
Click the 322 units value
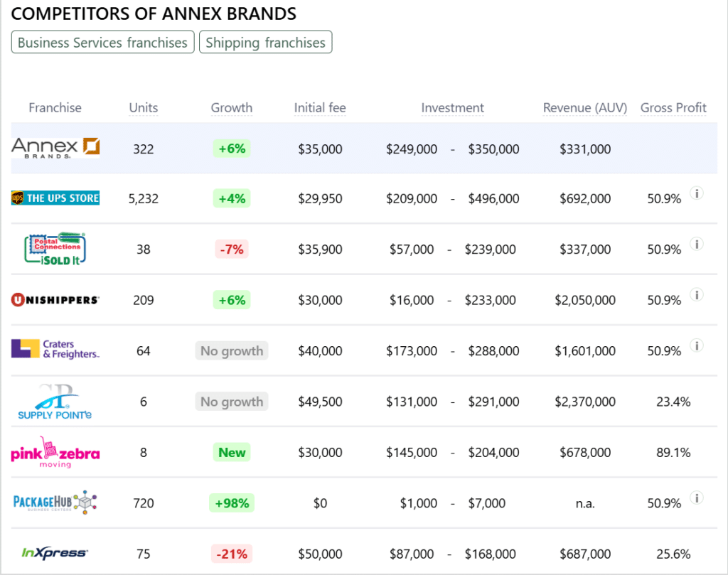144,149
